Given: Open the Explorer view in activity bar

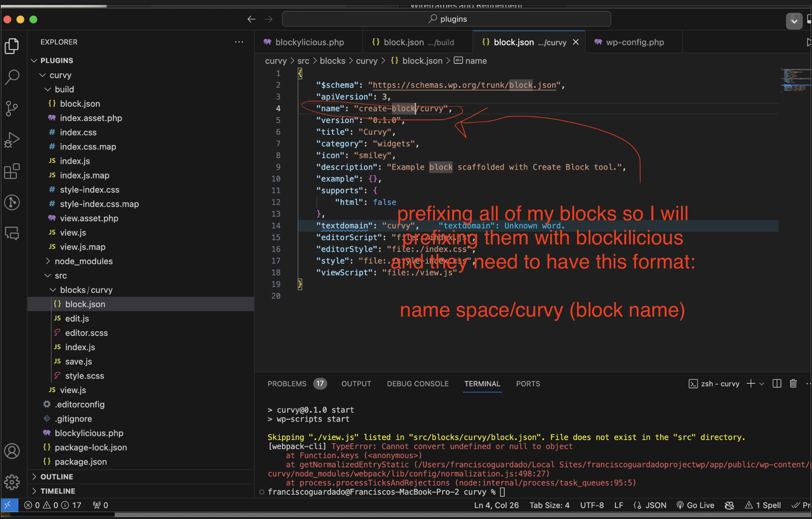Looking at the screenshot, I should tap(12, 46).
